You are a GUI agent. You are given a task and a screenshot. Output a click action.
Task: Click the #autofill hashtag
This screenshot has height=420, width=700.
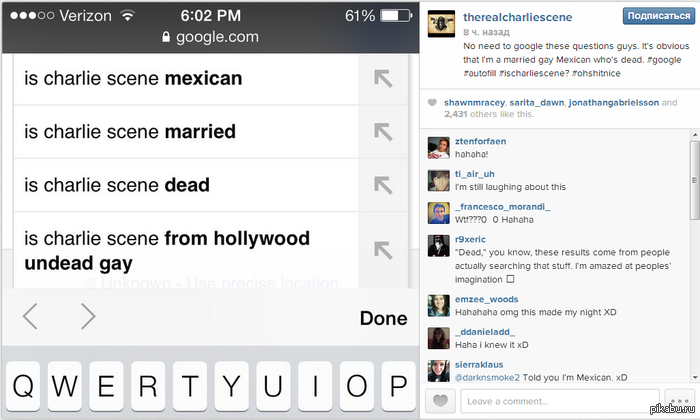[479, 73]
